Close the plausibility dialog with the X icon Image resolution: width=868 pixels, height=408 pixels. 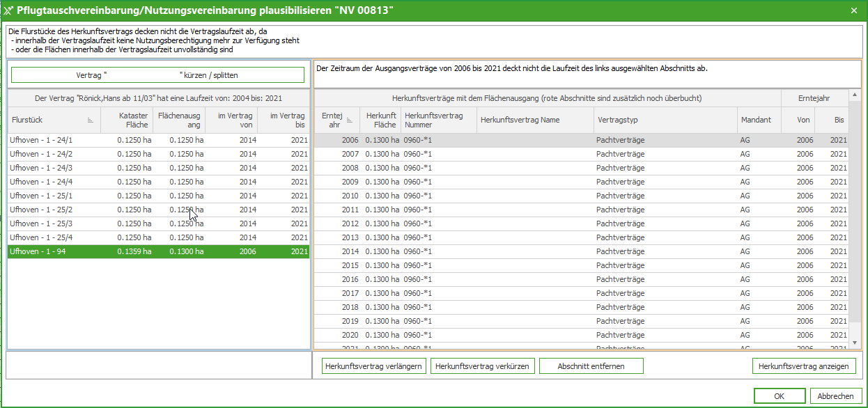pyautogui.click(x=854, y=10)
